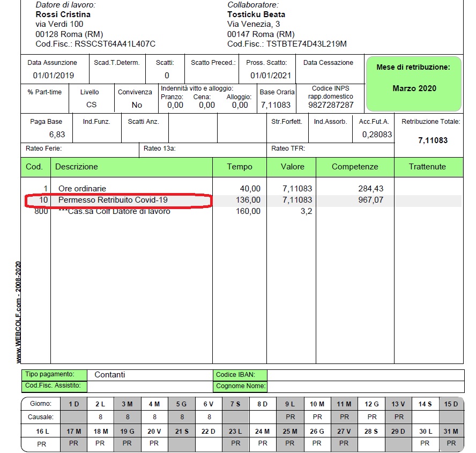Click the empty Cognome Nome field
Screen dimensions: 476x453
coord(365,386)
